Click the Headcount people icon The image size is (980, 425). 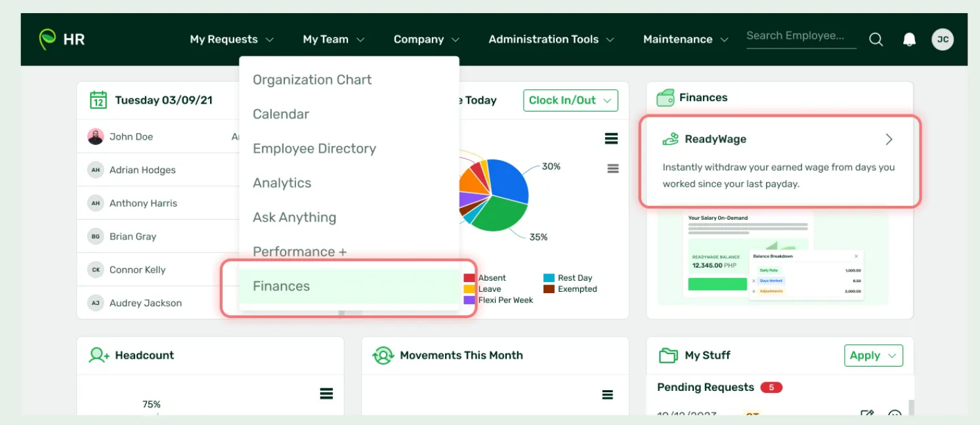pyautogui.click(x=99, y=355)
